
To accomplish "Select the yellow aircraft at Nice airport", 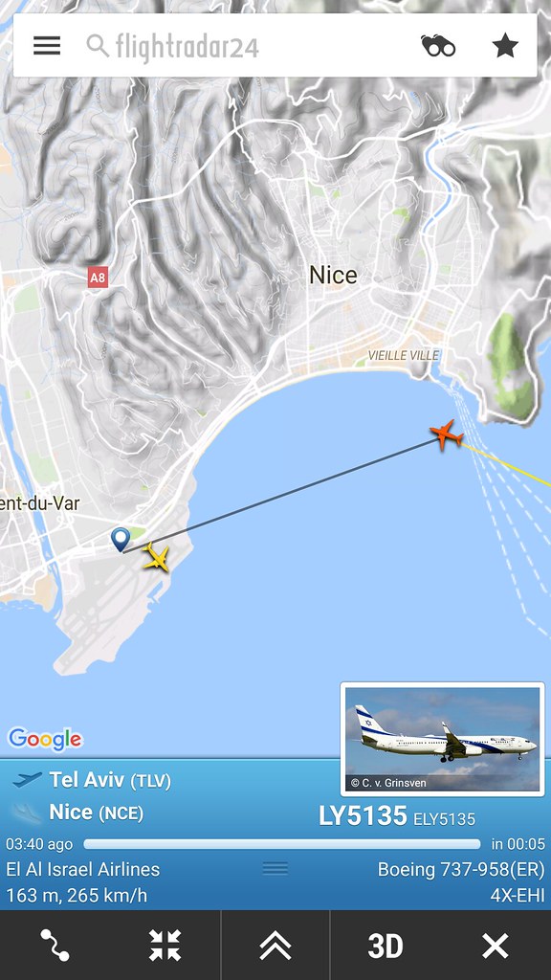I will pos(156,557).
